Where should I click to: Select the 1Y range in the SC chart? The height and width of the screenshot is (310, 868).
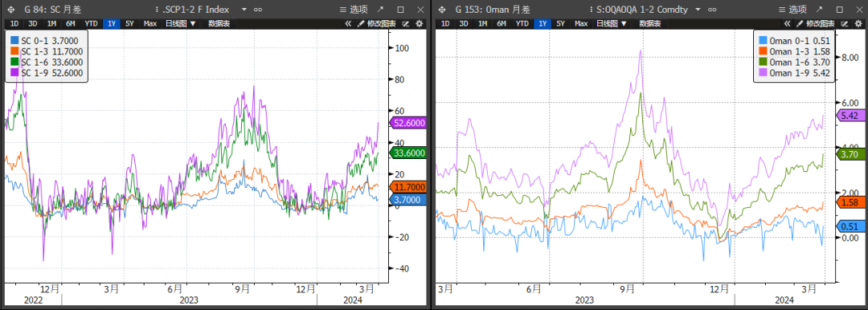[x=113, y=23]
